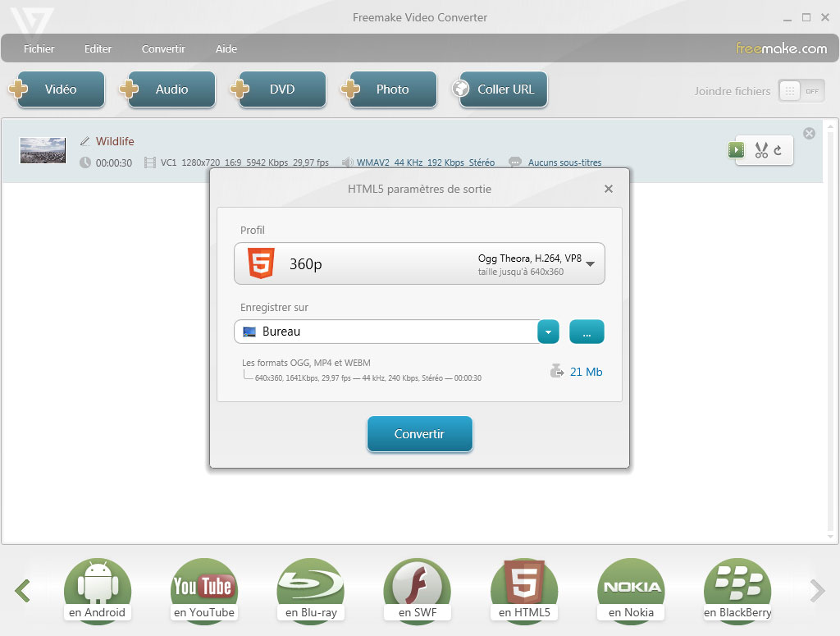Browse for folder with the ... button
Screen dimensions: 840x636
[587, 332]
